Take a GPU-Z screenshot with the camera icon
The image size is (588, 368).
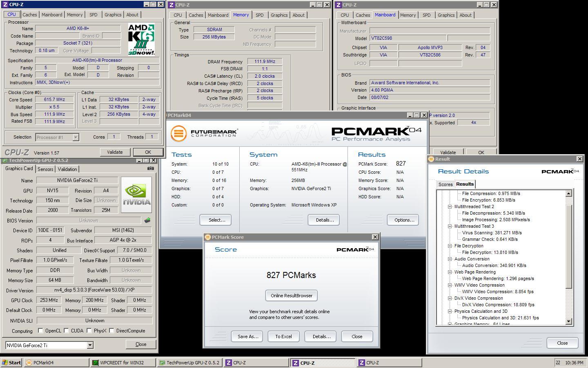click(x=151, y=168)
